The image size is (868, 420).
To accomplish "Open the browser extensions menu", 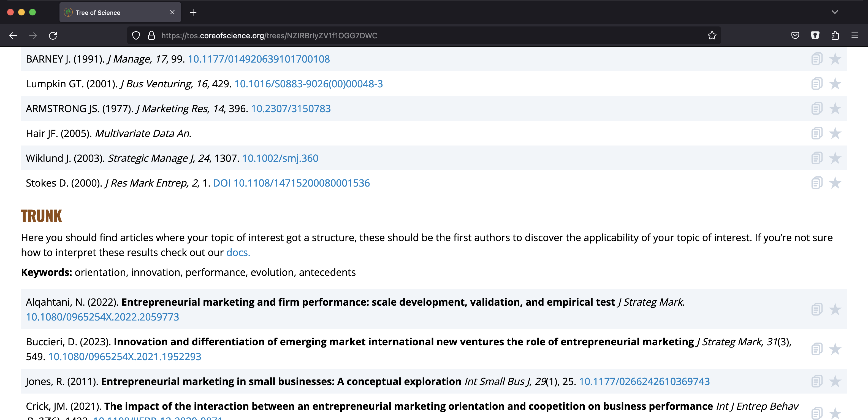I will pos(835,35).
